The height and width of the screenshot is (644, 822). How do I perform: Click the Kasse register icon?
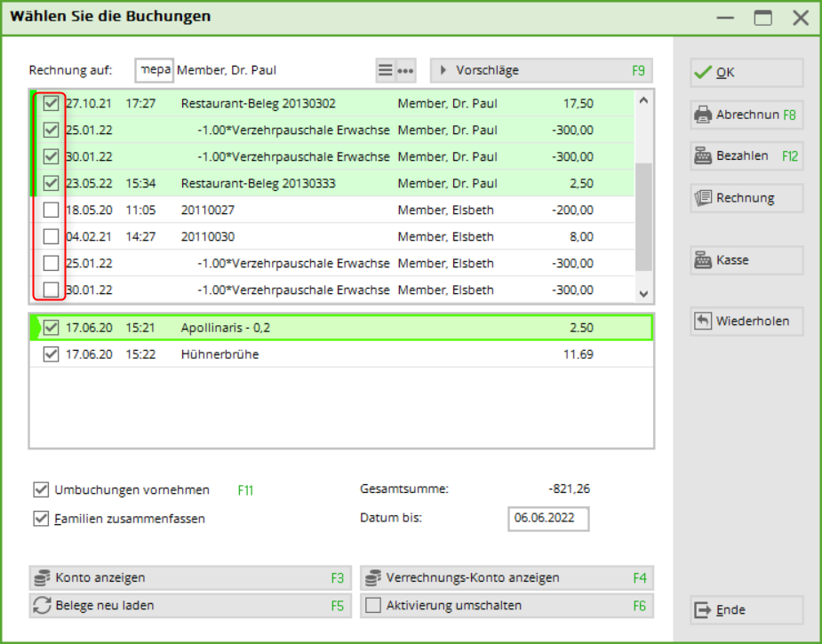click(x=702, y=260)
